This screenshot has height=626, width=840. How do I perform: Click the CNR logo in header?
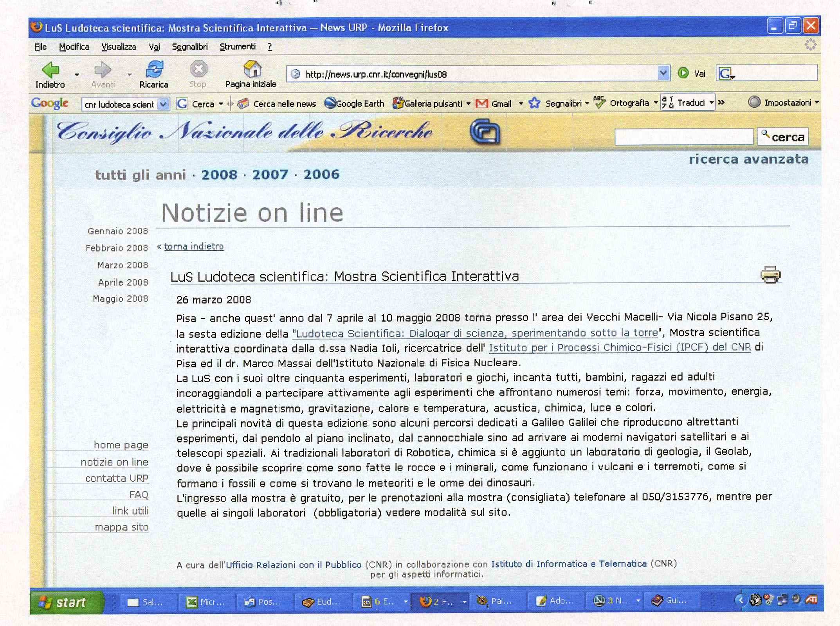(485, 132)
